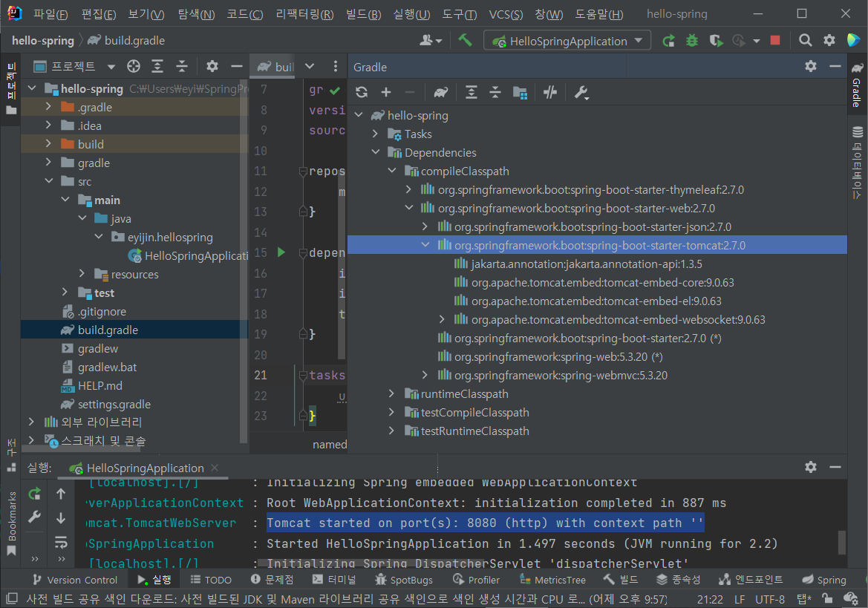Open IDE settings gear in main toolbar
Image resolution: width=868 pixels, height=608 pixels.
click(829, 40)
